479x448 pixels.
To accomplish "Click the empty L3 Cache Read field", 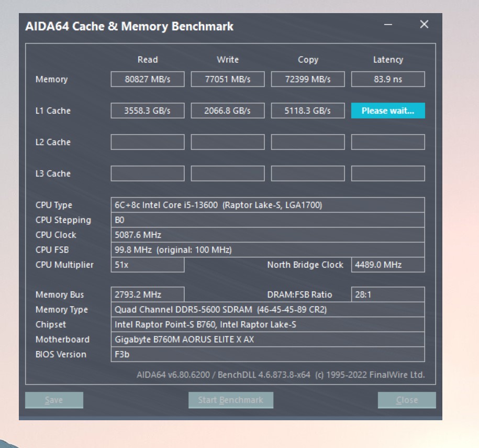I will [x=148, y=173].
